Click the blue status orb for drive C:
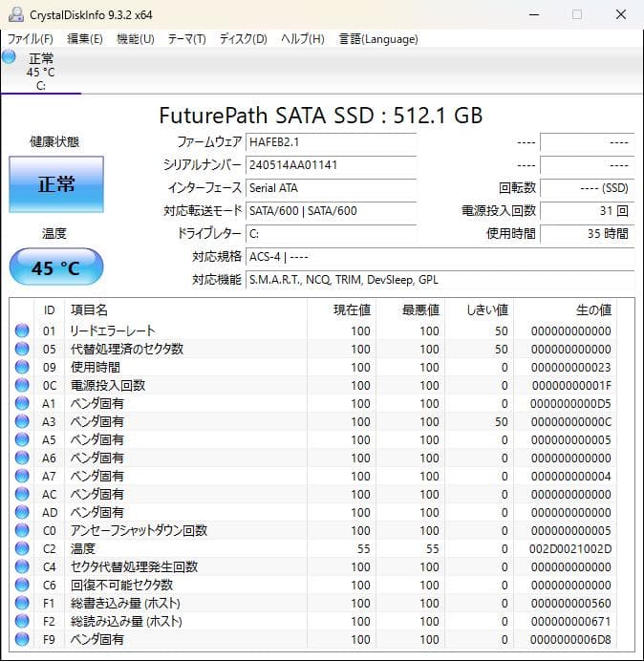The image size is (644, 661). coord(9,56)
